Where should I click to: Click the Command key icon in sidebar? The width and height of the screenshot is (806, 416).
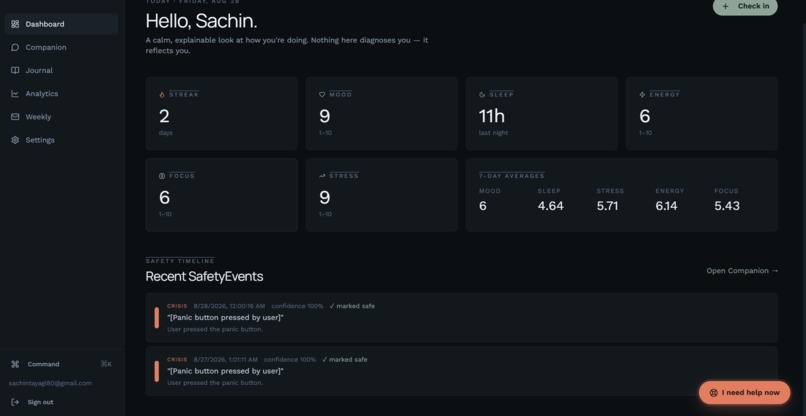pos(15,364)
